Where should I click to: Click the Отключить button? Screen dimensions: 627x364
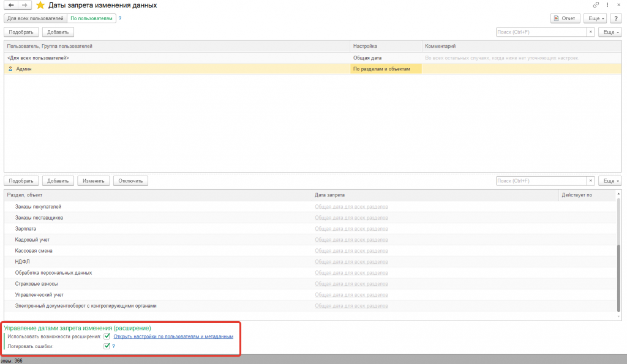(x=131, y=181)
